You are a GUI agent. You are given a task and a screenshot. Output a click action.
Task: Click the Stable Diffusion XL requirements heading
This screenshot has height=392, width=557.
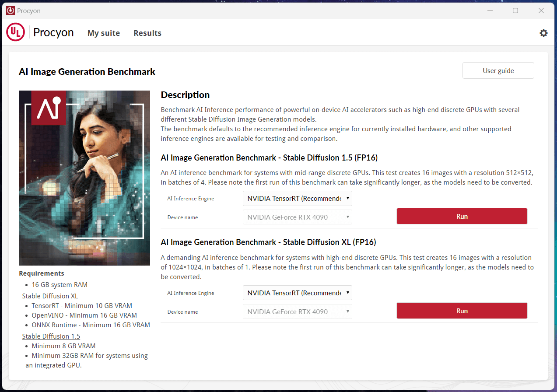tap(50, 296)
